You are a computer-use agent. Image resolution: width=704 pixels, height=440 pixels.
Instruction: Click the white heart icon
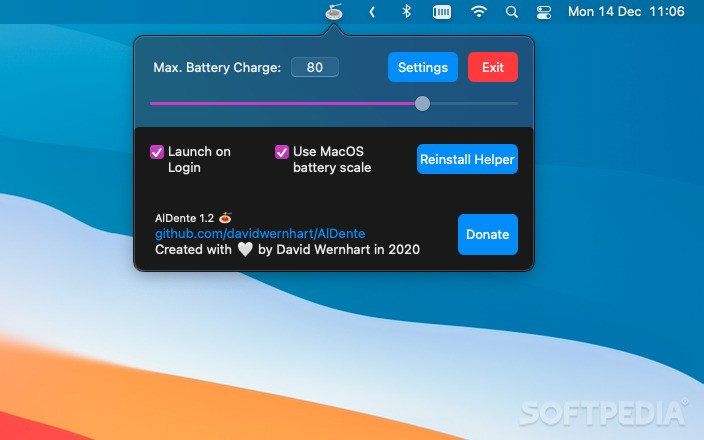tap(245, 249)
